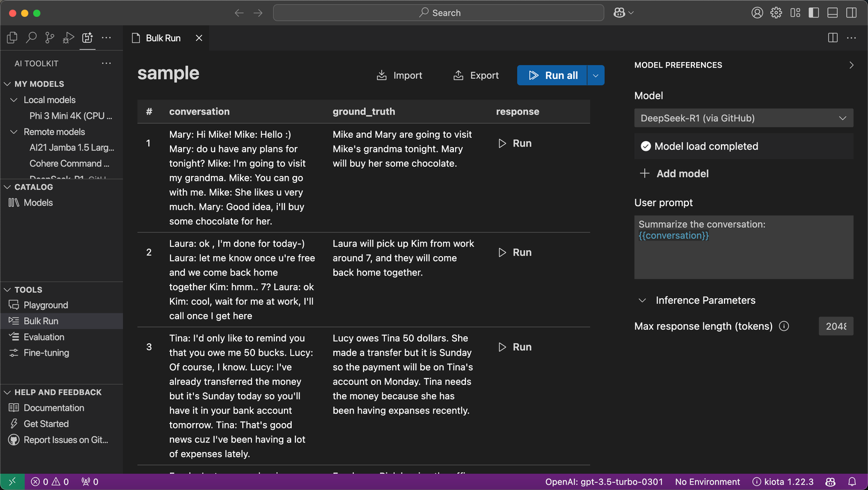
Task: Click info icon beside Max response length
Action: [x=784, y=326]
